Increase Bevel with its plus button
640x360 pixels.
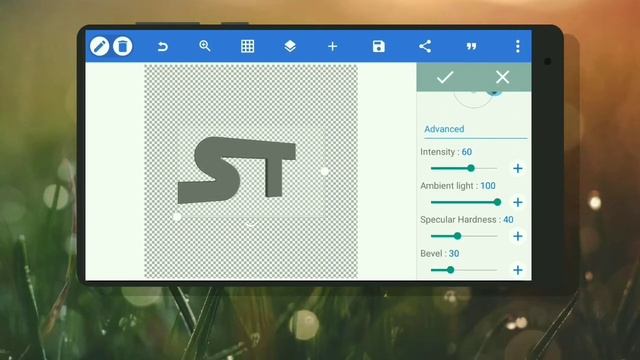pos(518,270)
